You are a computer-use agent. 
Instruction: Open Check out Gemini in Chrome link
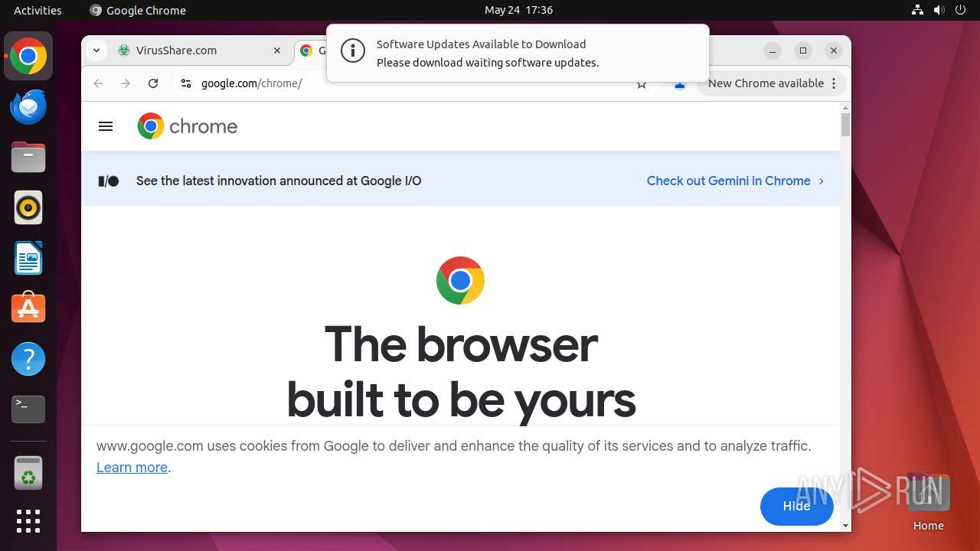pos(735,181)
